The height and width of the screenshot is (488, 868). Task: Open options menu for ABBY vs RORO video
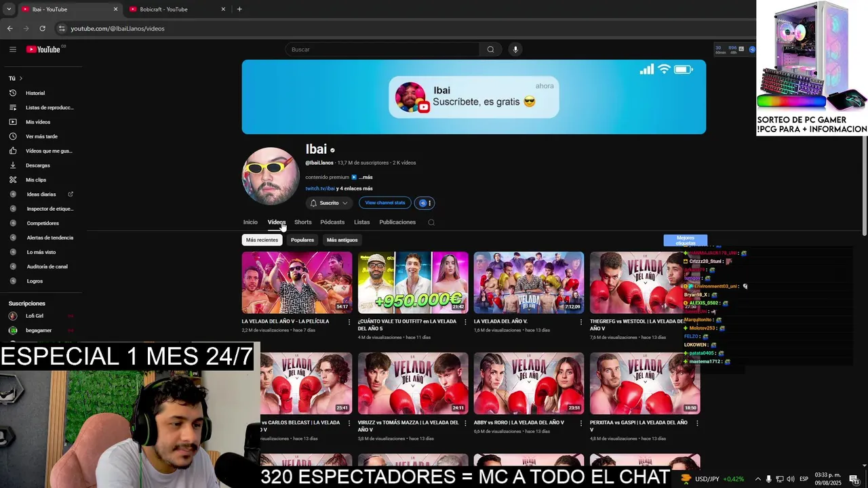[580, 423]
